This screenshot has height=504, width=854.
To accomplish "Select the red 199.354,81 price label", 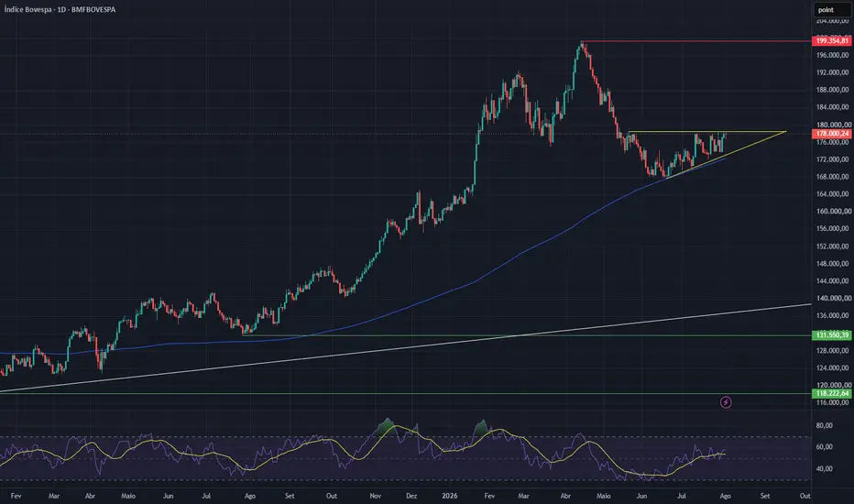I will pyautogui.click(x=832, y=41).
